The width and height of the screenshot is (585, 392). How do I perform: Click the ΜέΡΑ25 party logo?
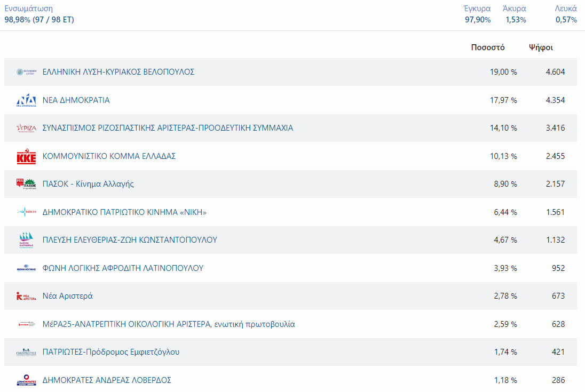click(27, 324)
